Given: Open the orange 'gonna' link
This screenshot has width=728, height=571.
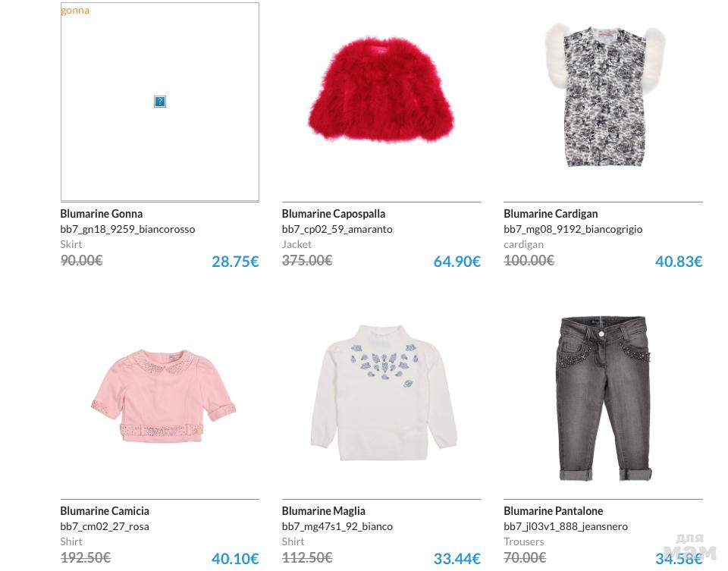Looking at the screenshot, I should (75, 10).
